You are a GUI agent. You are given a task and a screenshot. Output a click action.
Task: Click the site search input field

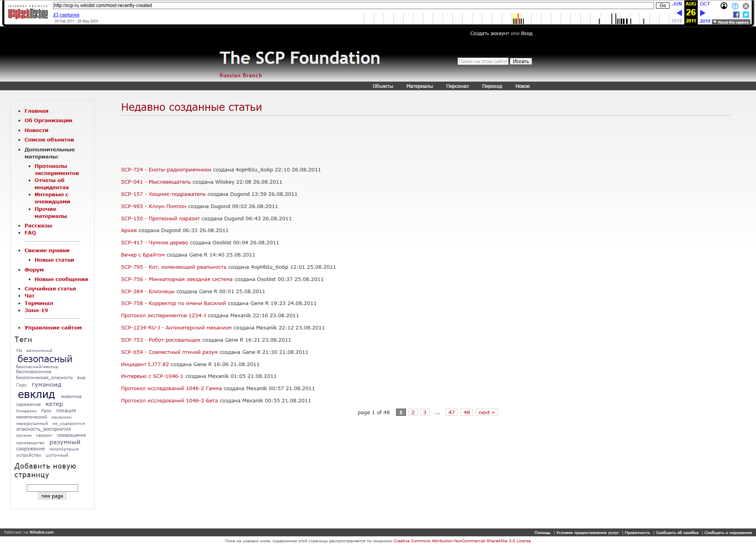[483, 61]
